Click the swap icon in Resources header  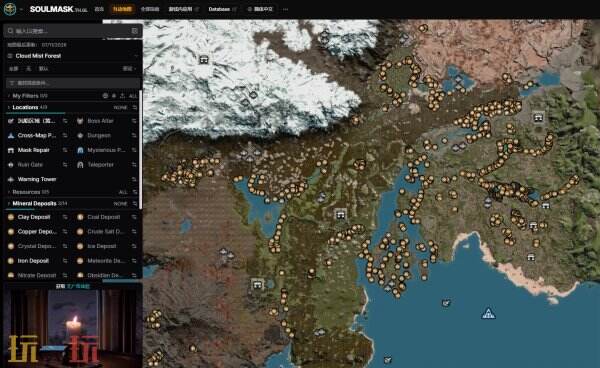[135, 192]
